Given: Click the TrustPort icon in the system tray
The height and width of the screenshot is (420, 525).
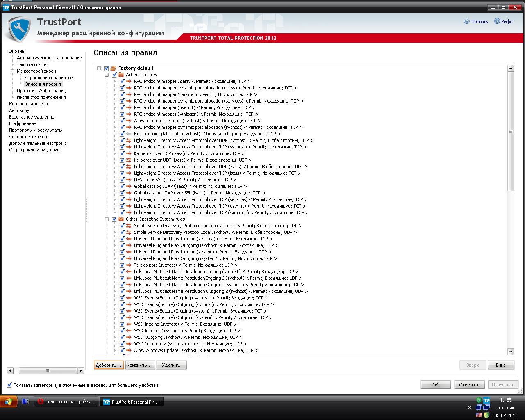Looking at the screenshot, I should coord(486,400).
